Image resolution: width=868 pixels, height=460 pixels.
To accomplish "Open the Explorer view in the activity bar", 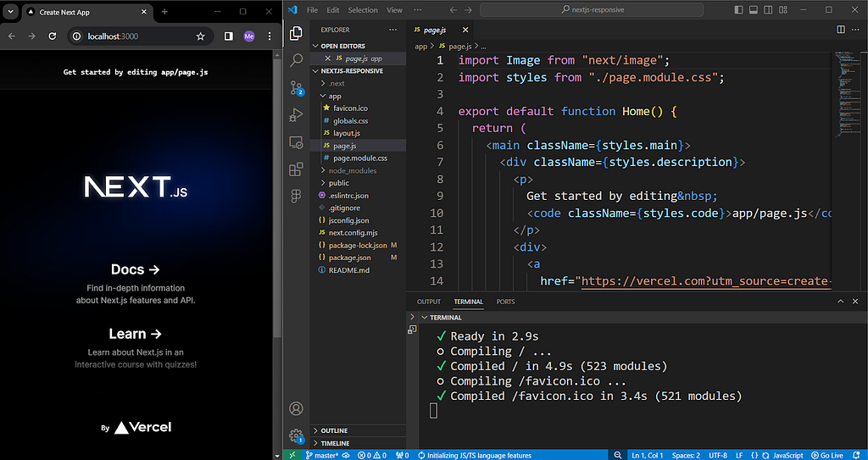I will coord(296,33).
